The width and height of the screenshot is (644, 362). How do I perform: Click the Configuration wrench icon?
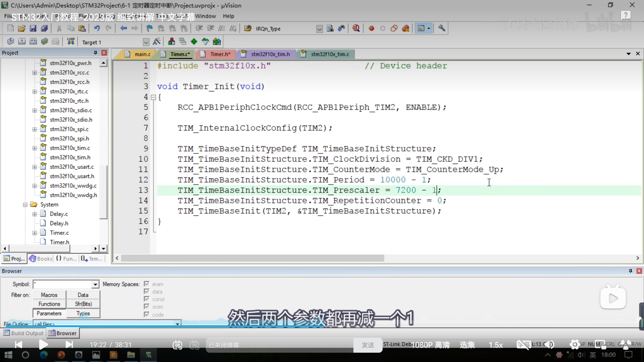pos(441,28)
